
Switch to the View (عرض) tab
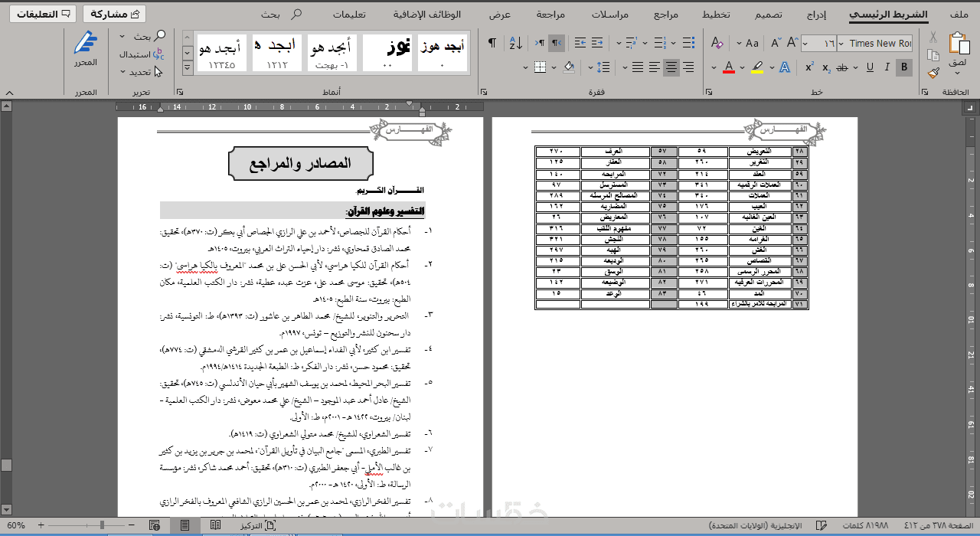click(500, 15)
